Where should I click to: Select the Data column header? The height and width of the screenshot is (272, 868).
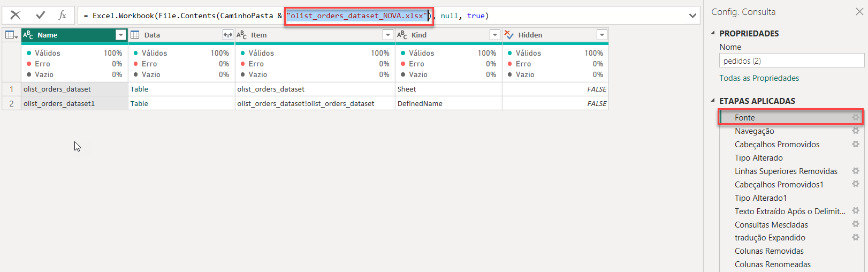coord(181,35)
